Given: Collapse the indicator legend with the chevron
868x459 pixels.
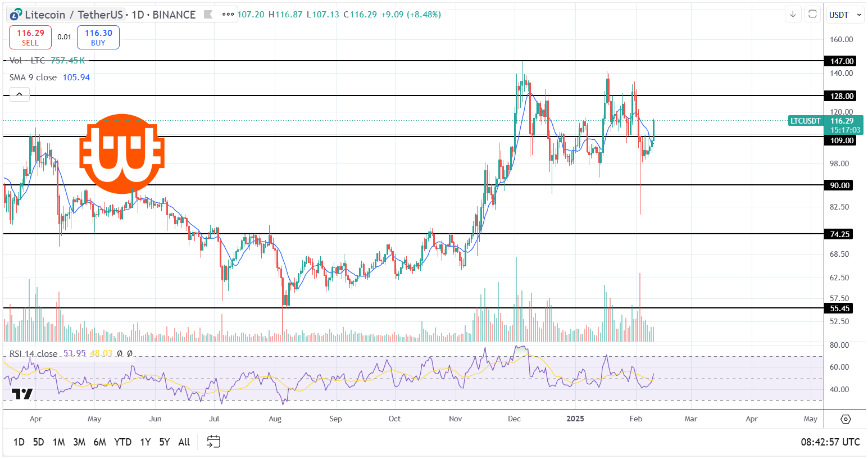Looking at the screenshot, I should (19, 94).
